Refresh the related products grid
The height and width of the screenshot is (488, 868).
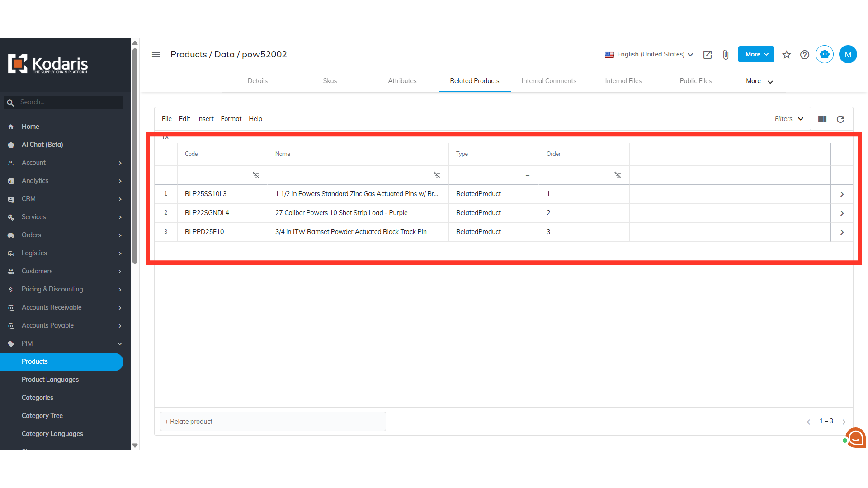(x=840, y=119)
